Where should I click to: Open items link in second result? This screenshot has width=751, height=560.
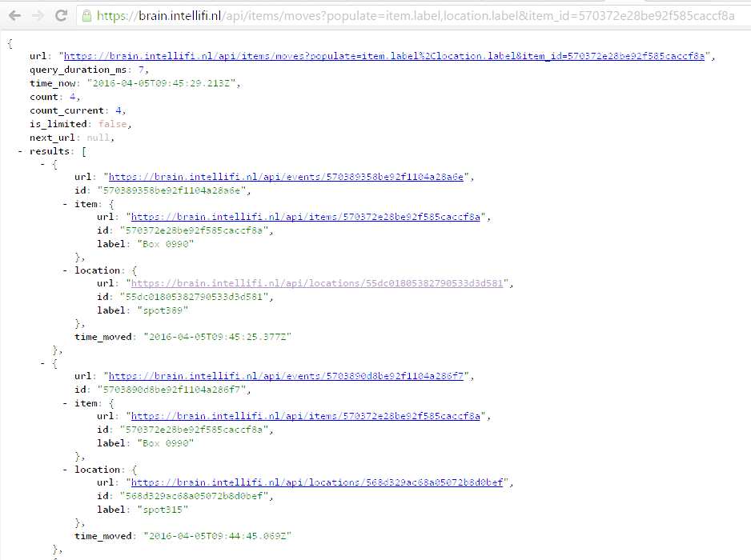306,416
